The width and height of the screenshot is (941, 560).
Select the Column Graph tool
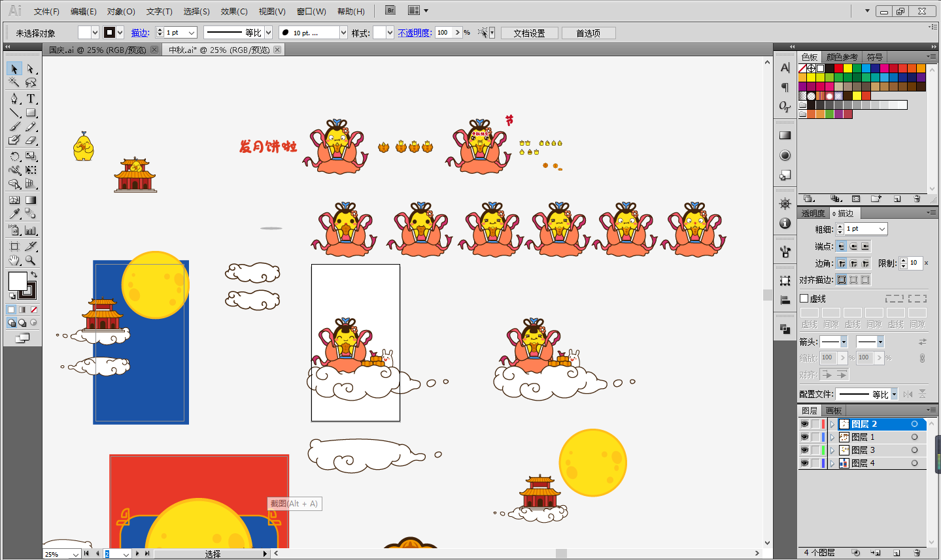[31, 230]
